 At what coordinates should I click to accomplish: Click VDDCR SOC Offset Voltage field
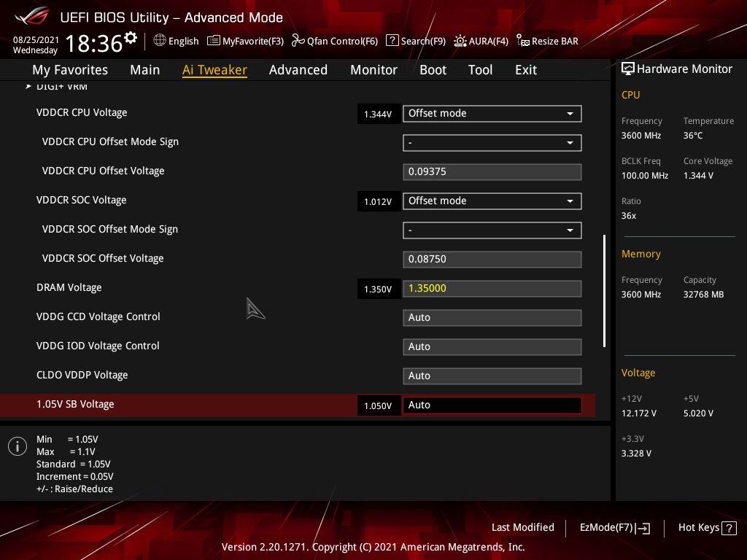pos(492,260)
